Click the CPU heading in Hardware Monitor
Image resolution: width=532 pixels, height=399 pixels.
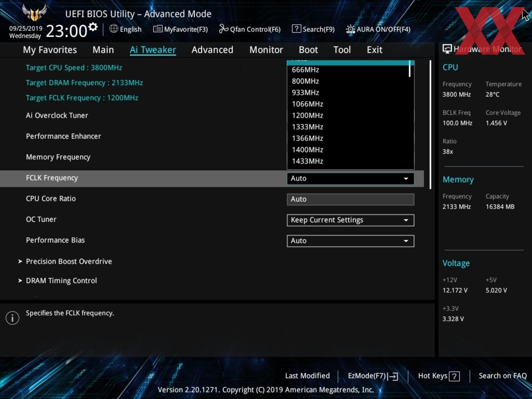[450, 67]
